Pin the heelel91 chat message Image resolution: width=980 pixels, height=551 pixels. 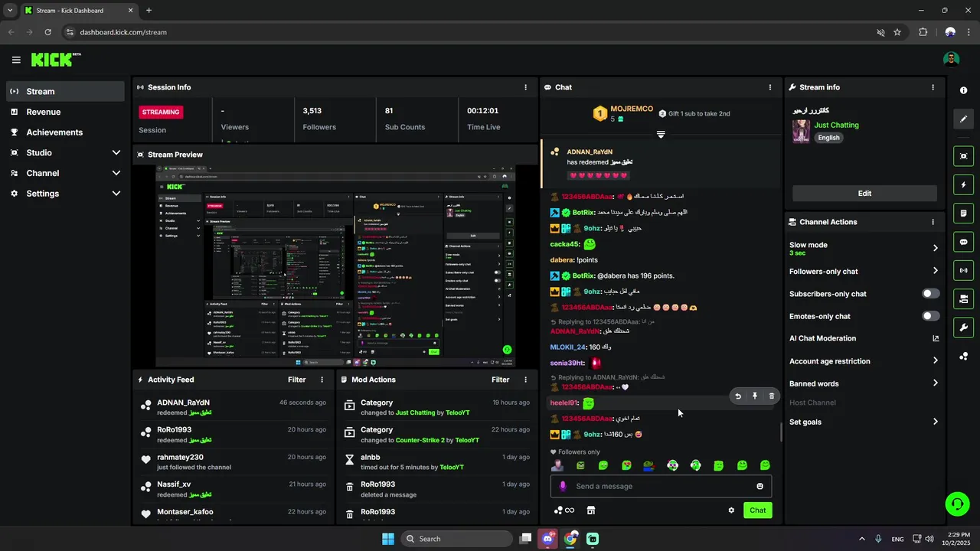[x=755, y=396]
